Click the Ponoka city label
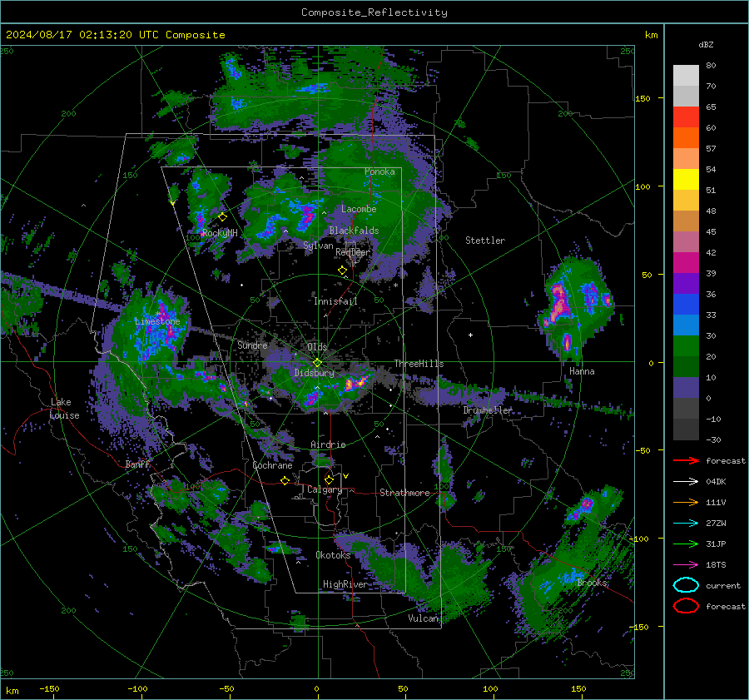Viewport: 749px width, 700px height. 379,171
